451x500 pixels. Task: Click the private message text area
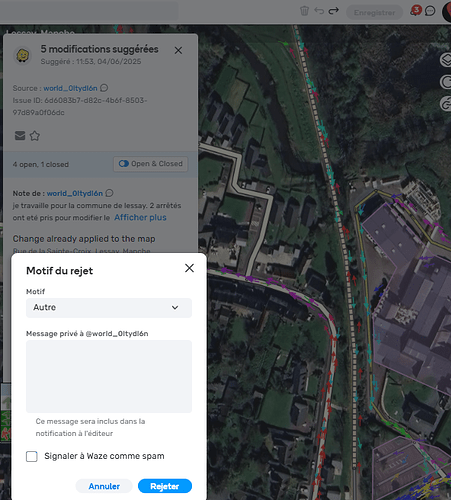(109, 376)
